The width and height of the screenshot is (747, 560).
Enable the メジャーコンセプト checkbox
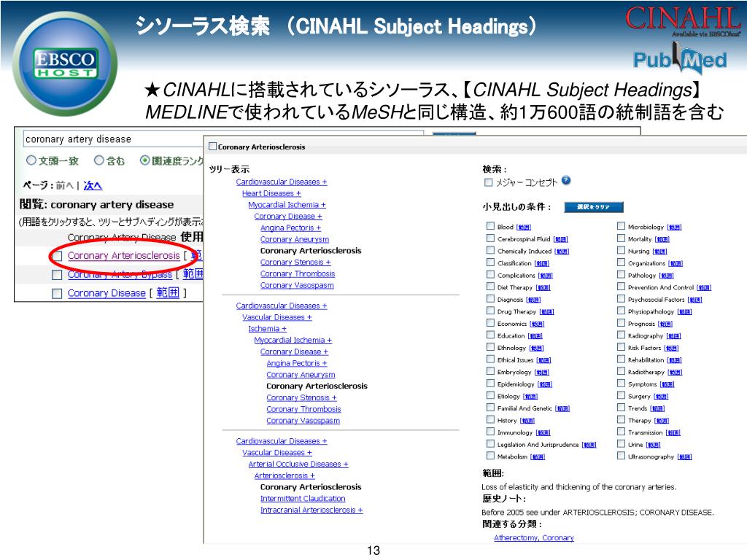click(488, 182)
